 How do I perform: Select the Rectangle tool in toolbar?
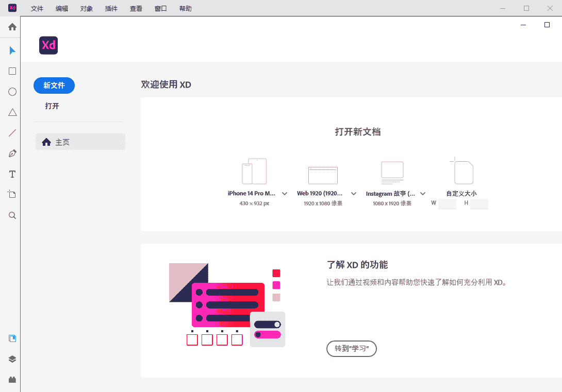pyautogui.click(x=12, y=71)
